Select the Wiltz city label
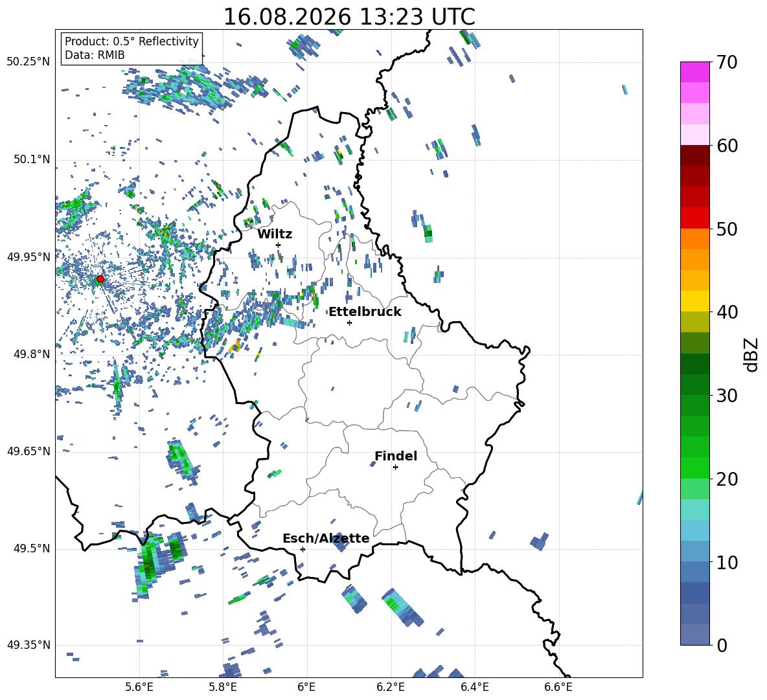767x700 pixels. point(275,234)
